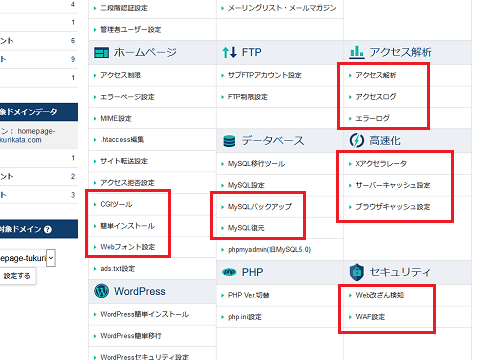Click the 設定する button
The width and height of the screenshot is (480, 360).
coord(17,276)
